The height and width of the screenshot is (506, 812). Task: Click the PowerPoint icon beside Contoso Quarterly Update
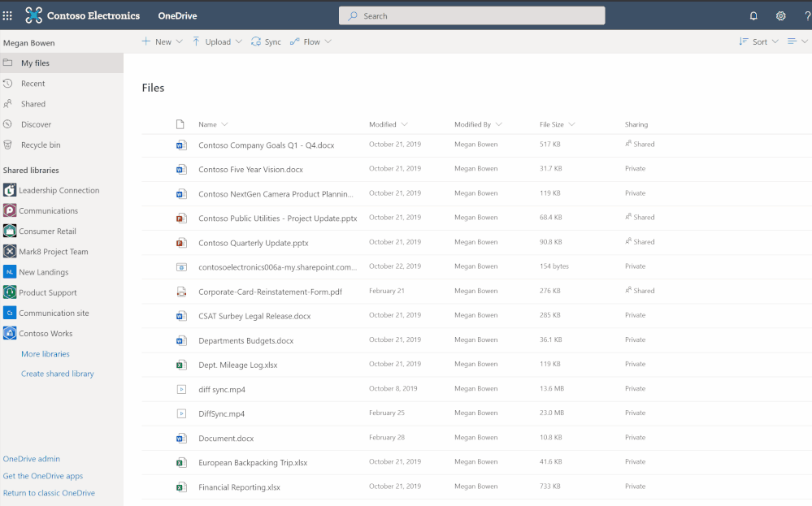181,243
